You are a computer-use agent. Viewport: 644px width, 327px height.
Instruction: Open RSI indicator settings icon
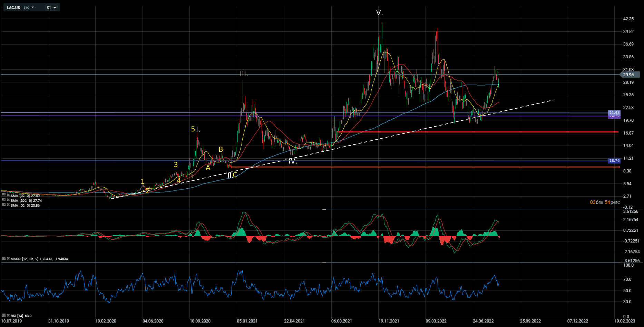coord(4,315)
